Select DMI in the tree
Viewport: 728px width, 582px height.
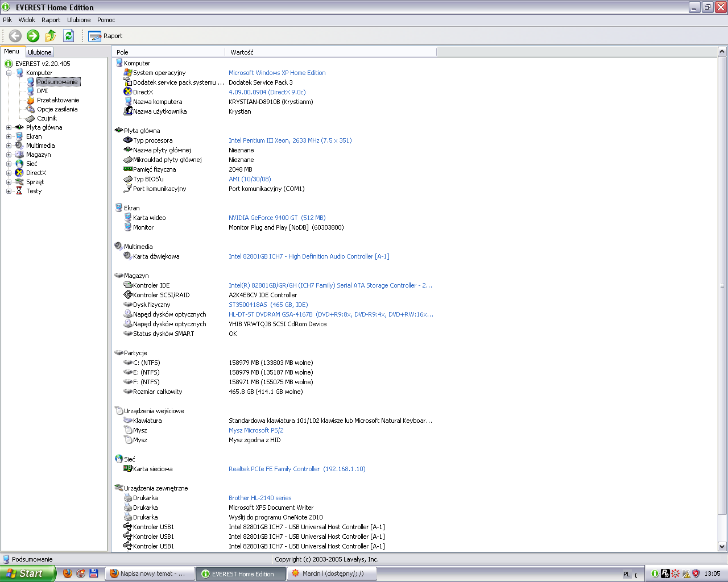click(x=43, y=91)
